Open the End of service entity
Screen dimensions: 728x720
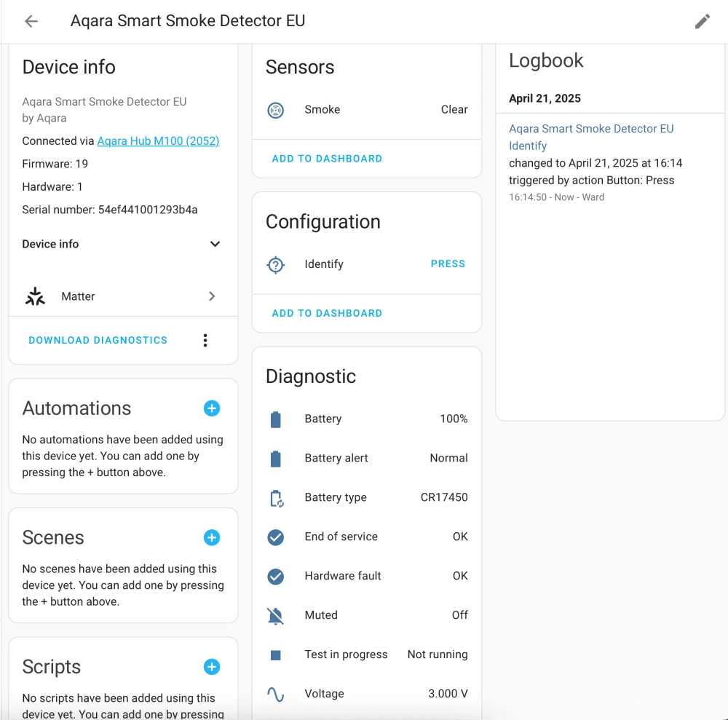[x=367, y=537]
